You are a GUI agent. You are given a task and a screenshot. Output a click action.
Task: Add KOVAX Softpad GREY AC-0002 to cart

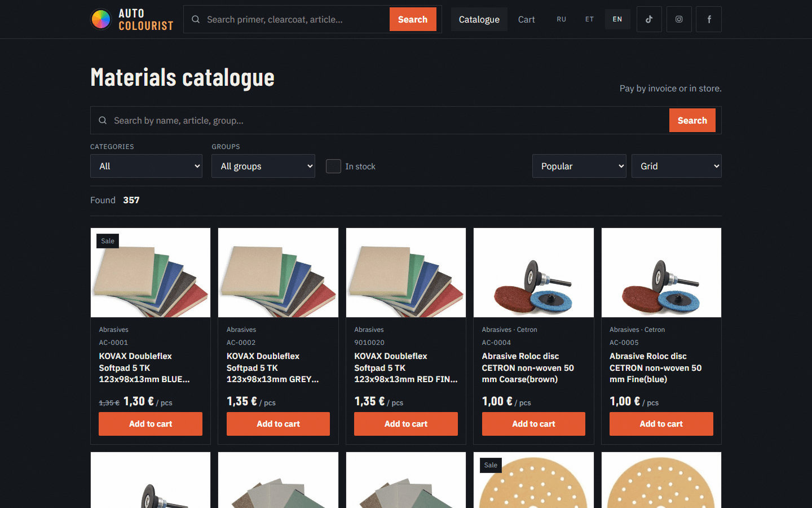click(278, 424)
